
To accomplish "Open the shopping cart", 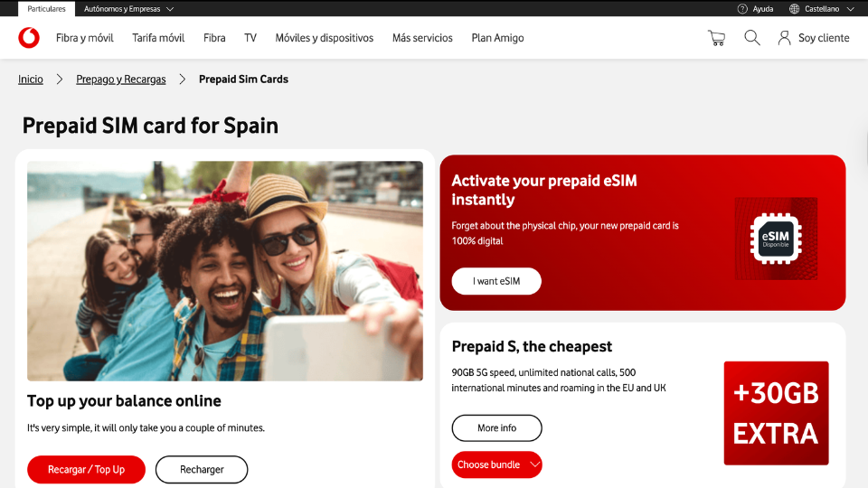I will pyautogui.click(x=716, y=38).
